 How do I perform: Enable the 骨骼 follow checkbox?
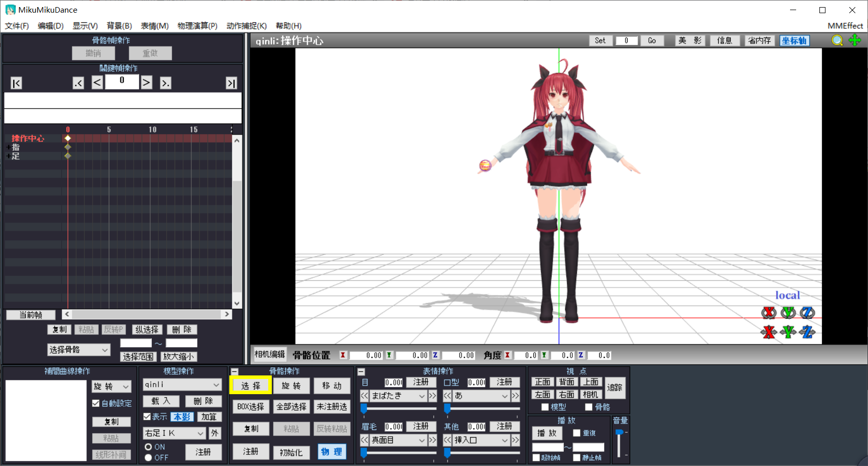click(x=589, y=407)
